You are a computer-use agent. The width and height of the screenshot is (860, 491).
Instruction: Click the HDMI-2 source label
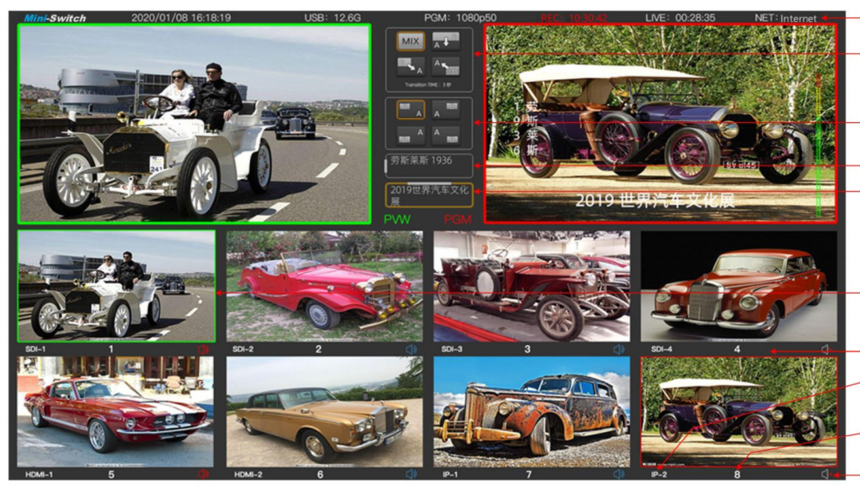pyautogui.click(x=248, y=474)
